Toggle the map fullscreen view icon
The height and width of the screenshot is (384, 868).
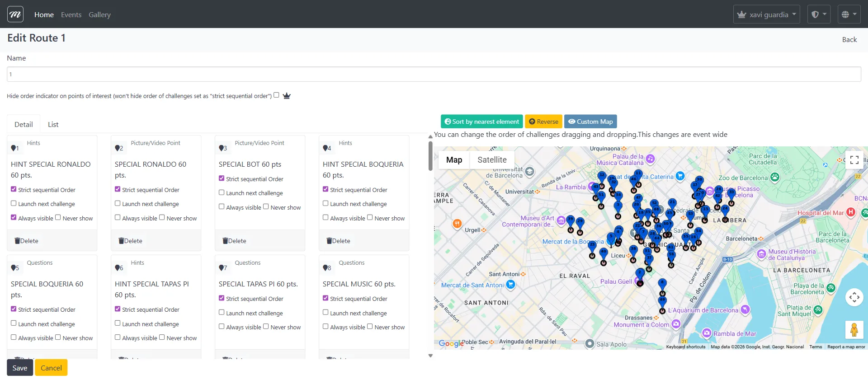854,159
